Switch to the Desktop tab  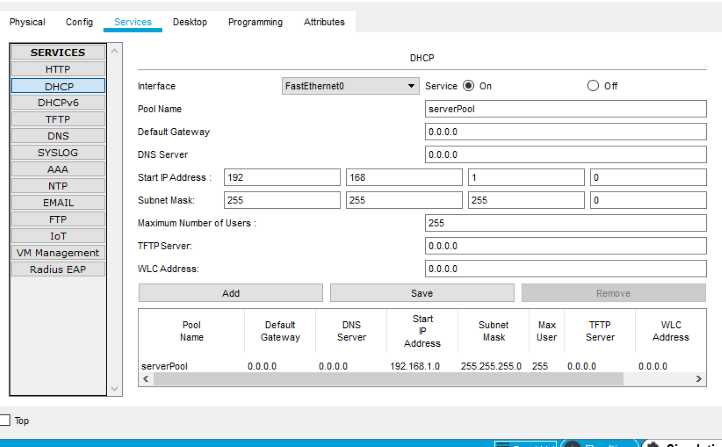point(190,22)
